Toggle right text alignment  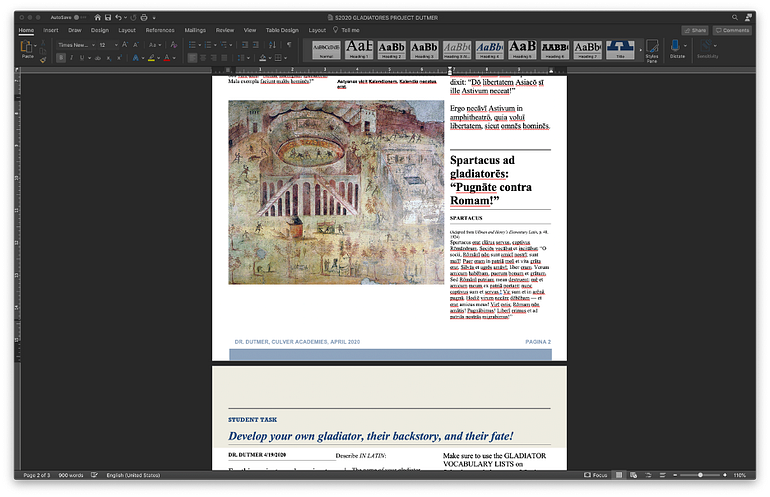click(x=214, y=58)
